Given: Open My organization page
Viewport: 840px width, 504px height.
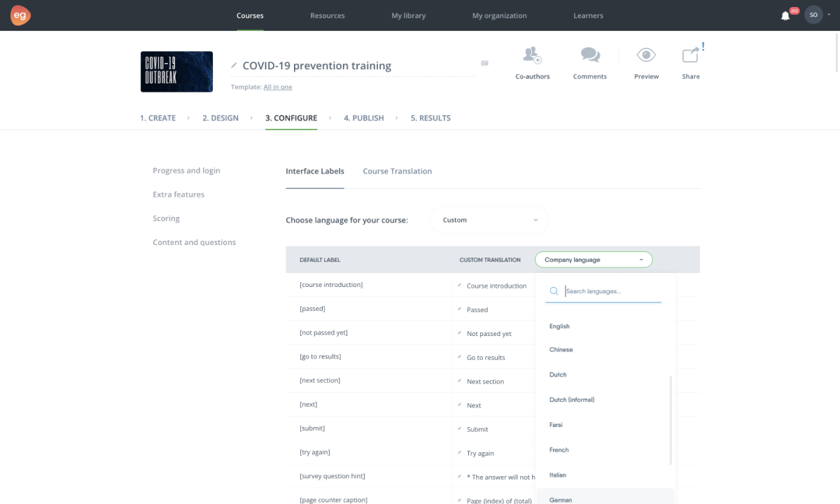Looking at the screenshot, I should pyautogui.click(x=500, y=15).
